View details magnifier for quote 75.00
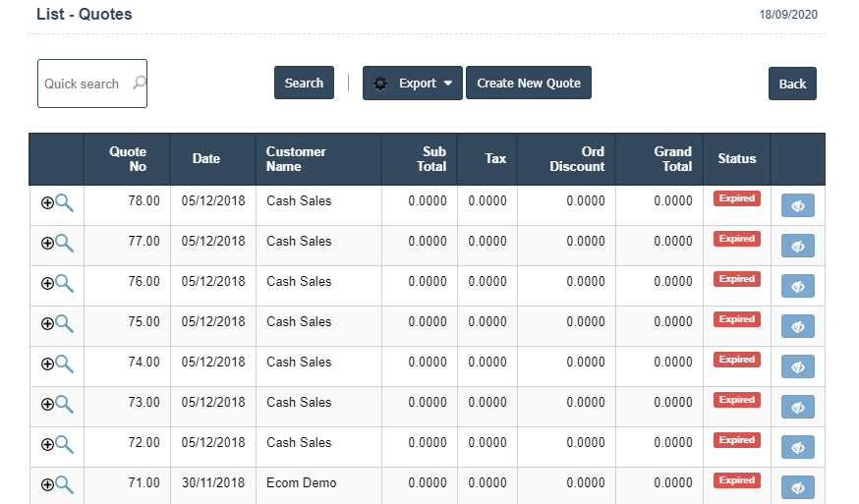 point(65,323)
